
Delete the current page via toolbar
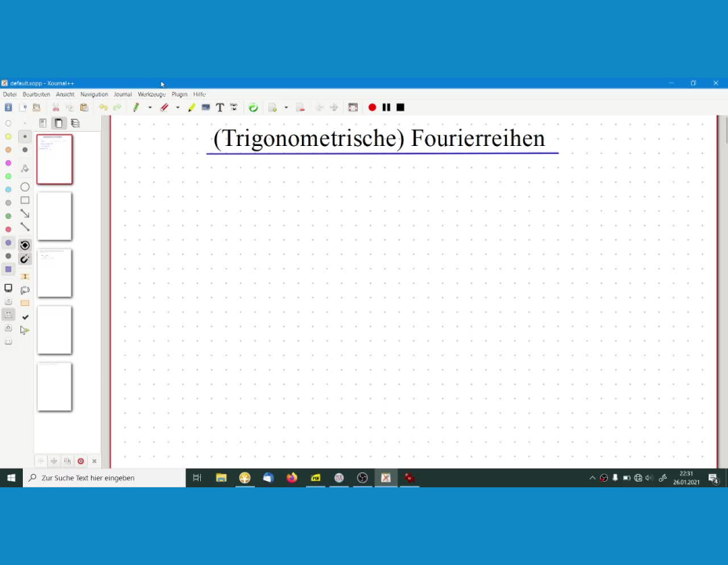(x=300, y=108)
